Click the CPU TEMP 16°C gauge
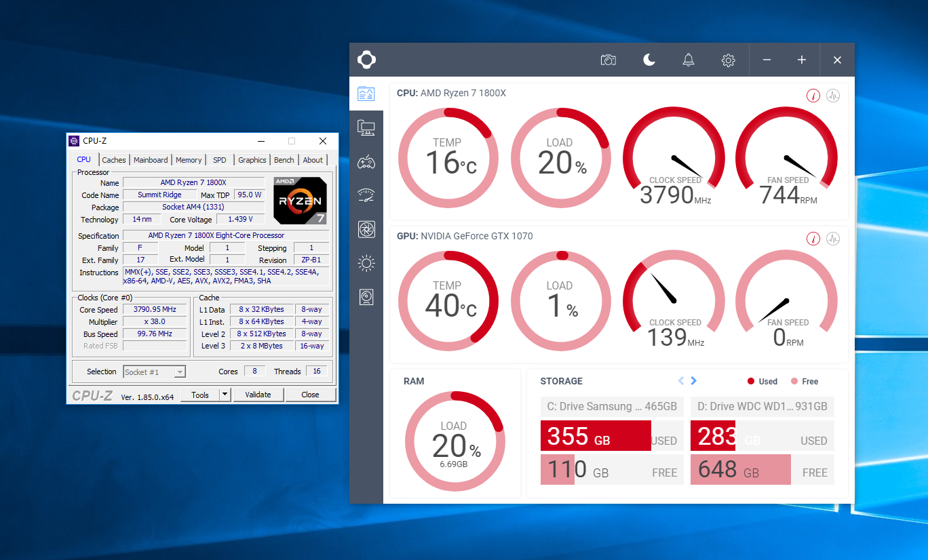928x560 pixels. 448,157
